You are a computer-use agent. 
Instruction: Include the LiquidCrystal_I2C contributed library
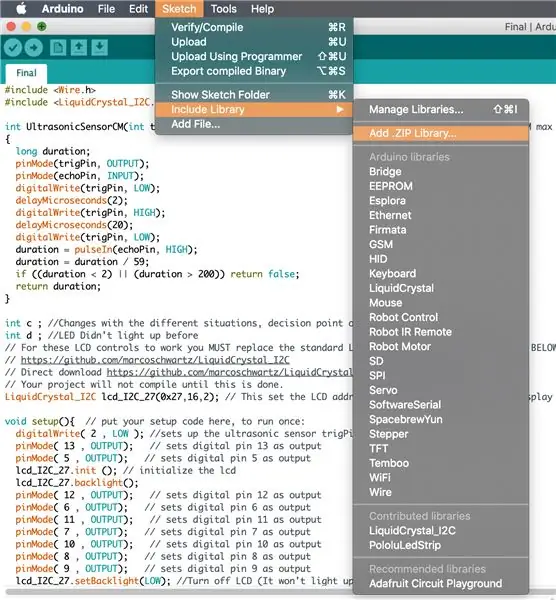(x=441, y=531)
